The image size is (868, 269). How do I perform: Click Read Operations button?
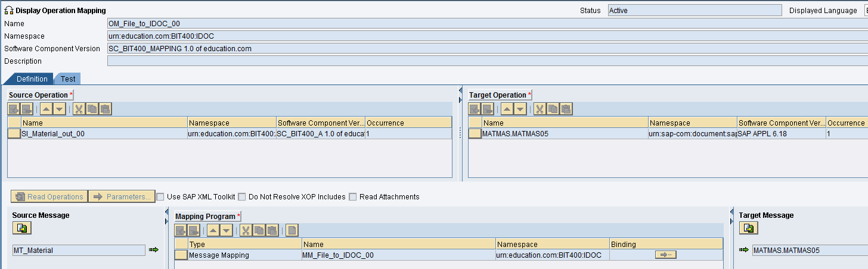point(49,196)
